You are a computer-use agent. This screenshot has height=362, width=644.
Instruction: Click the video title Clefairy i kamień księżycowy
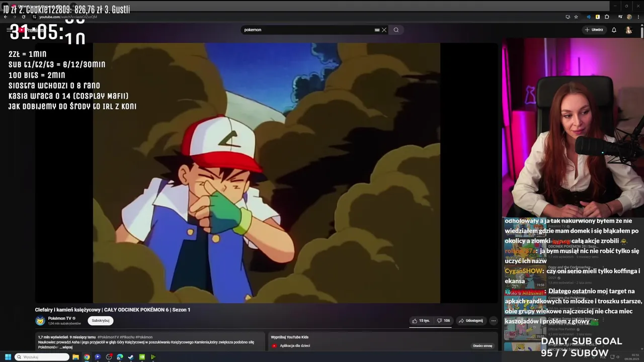click(x=113, y=310)
